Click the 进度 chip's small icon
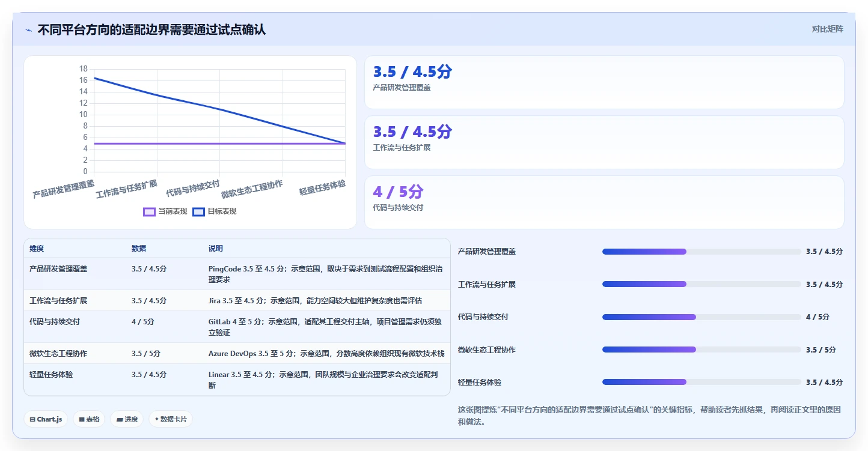Viewport: 868px width, 451px height. click(x=119, y=419)
